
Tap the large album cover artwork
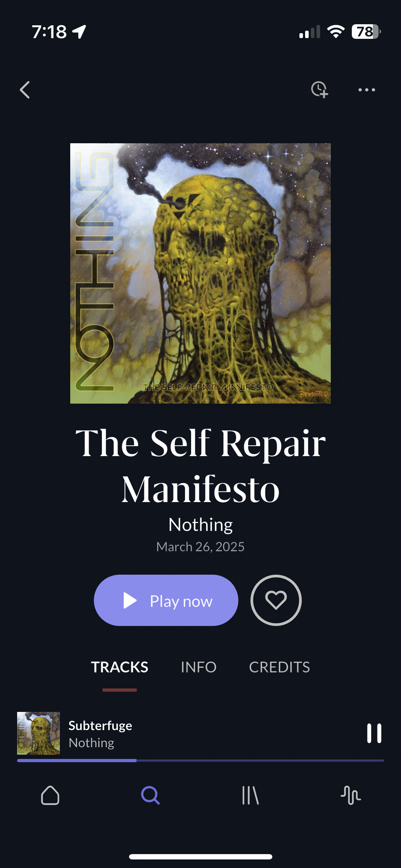coord(200,273)
